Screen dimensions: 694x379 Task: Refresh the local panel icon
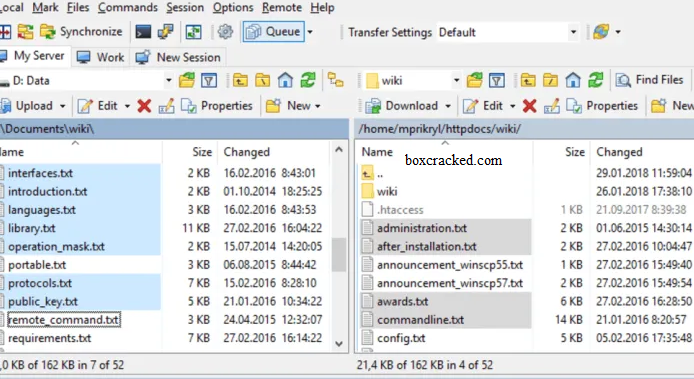click(x=308, y=81)
